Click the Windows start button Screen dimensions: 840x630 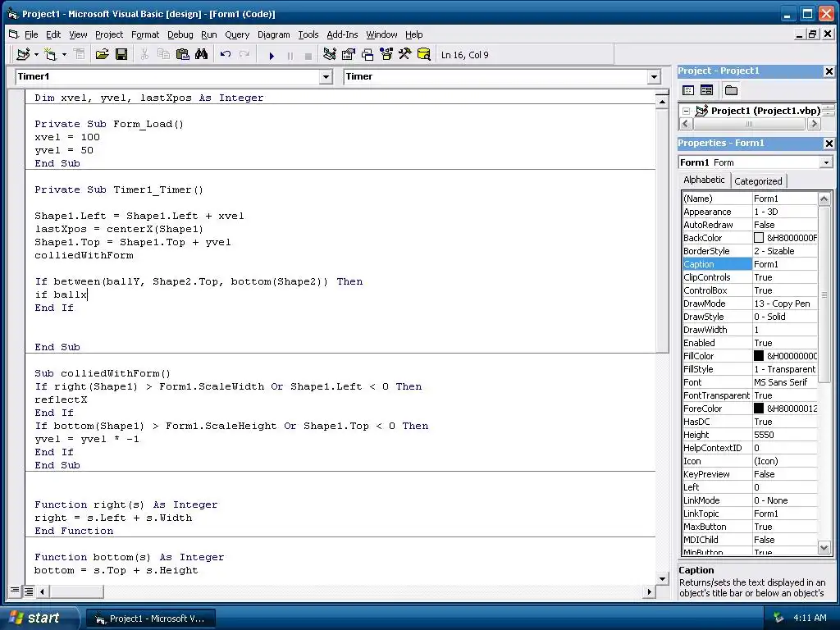pyautogui.click(x=39, y=618)
